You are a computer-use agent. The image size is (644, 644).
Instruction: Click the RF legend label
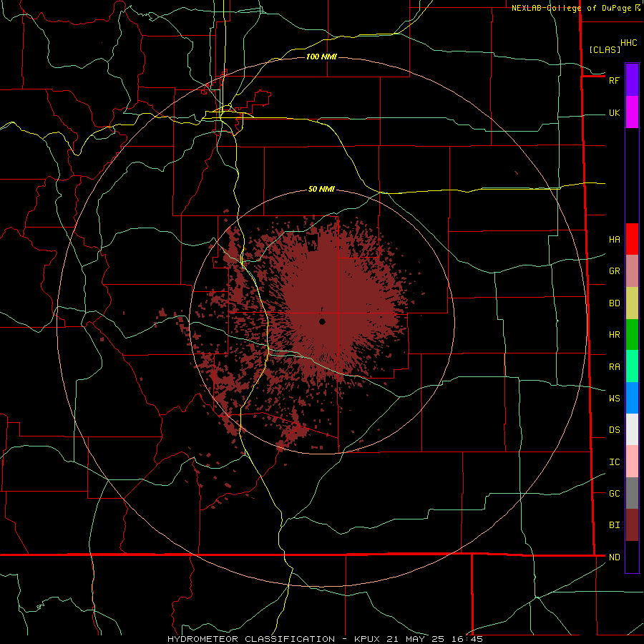tap(614, 80)
